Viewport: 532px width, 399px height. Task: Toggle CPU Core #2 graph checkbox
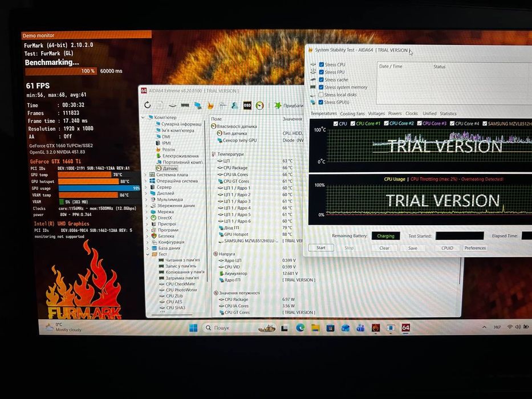pyautogui.click(x=386, y=124)
